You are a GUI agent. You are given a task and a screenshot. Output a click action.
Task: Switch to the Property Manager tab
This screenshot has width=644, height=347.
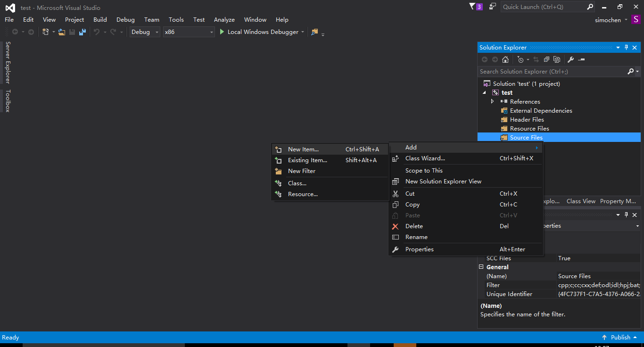coord(618,201)
